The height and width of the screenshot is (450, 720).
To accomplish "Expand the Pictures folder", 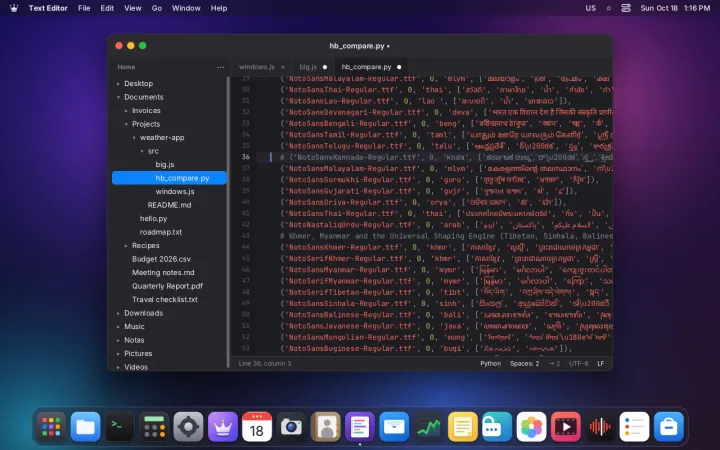I will click(x=118, y=354).
